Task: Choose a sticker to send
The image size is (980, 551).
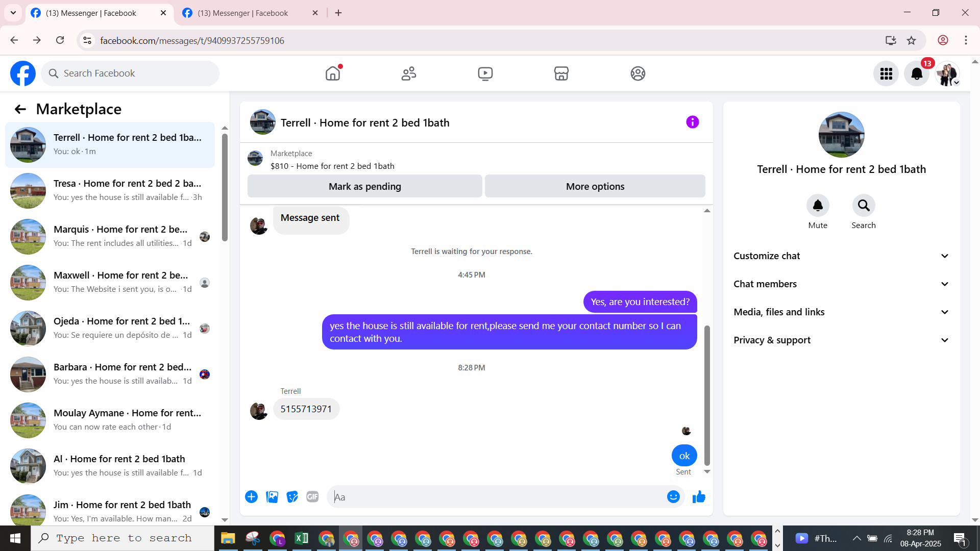Action: pos(292,497)
